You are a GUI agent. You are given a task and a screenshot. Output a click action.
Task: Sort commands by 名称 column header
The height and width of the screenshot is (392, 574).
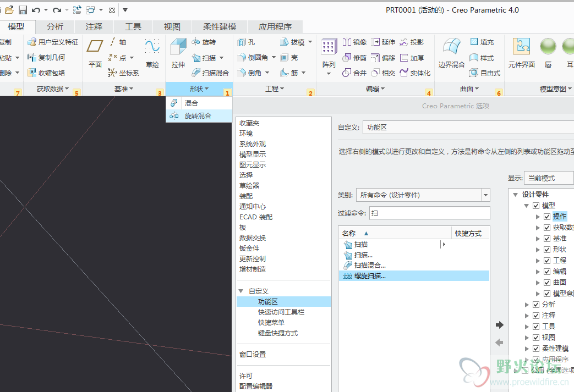click(x=395, y=233)
